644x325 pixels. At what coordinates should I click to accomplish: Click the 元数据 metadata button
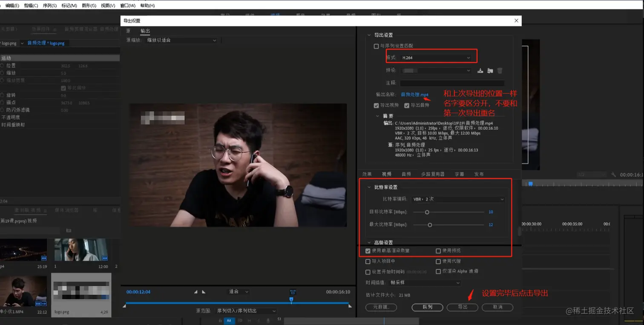381,307
